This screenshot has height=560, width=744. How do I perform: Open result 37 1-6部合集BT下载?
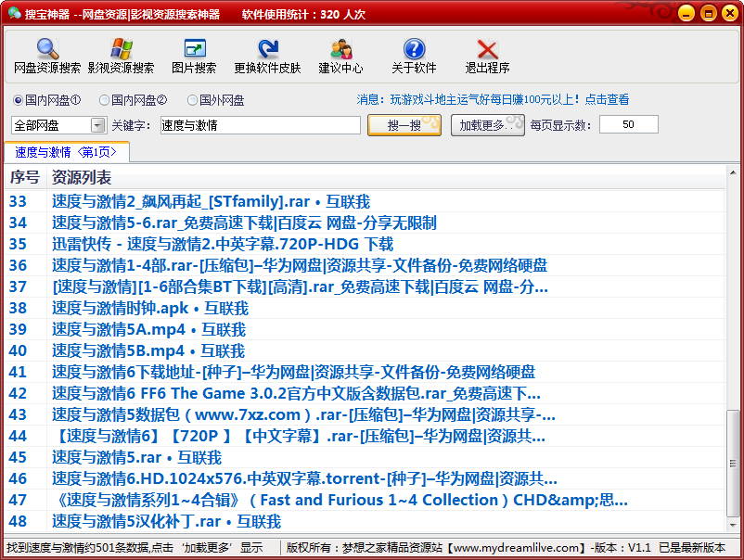[300, 286]
